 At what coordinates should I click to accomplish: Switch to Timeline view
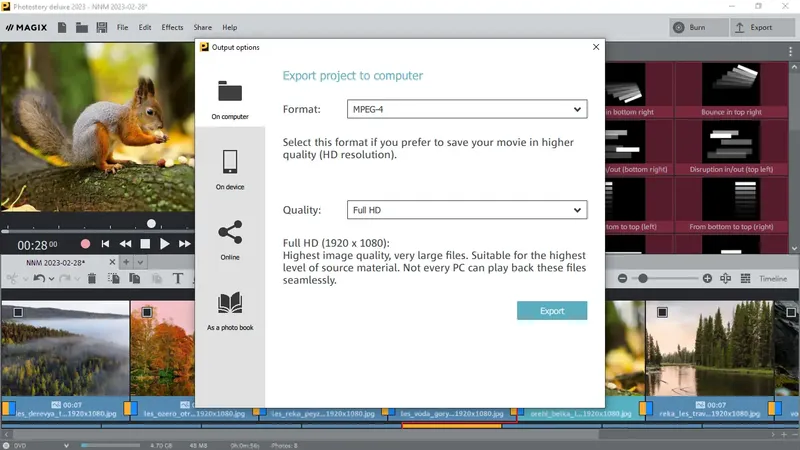[x=773, y=279]
